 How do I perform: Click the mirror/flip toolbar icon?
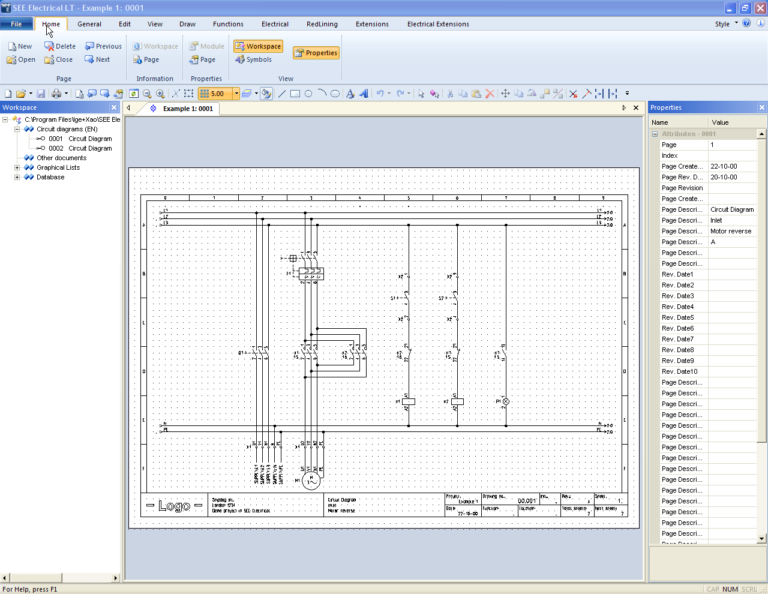(531, 94)
